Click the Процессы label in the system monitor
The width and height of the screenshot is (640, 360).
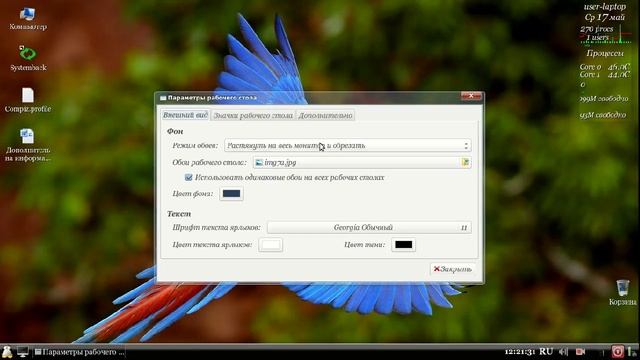604,53
